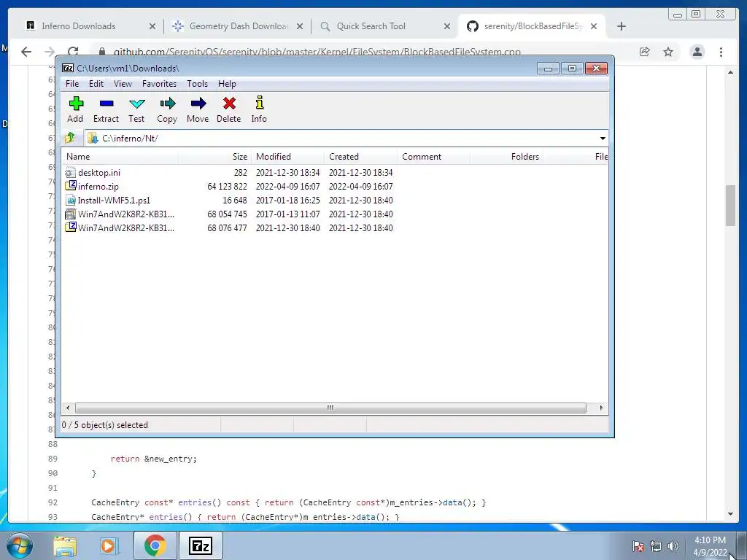
Task: Launch Windows Media Player from taskbar
Action: [x=109, y=546]
